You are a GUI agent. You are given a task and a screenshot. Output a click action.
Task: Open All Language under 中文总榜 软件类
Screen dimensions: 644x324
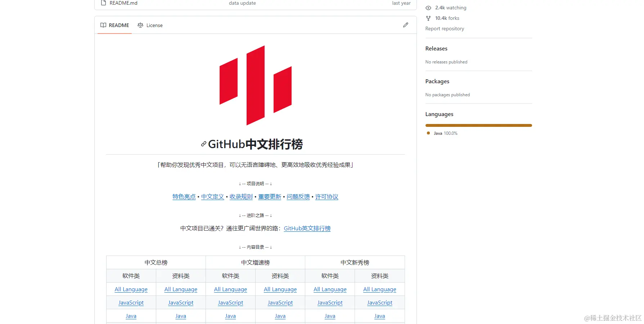pos(131,289)
